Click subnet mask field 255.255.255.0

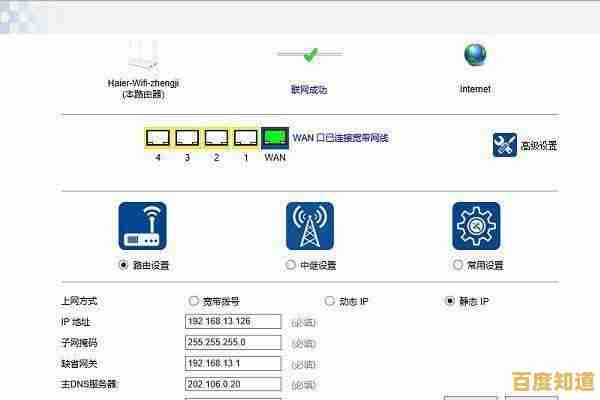pyautogui.click(x=233, y=342)
